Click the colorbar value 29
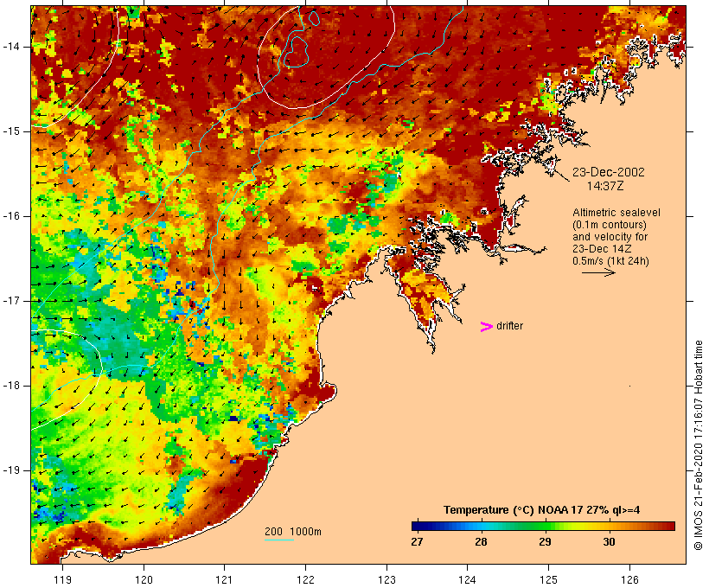The image size is (709, 588). click(x=545, y=541)
